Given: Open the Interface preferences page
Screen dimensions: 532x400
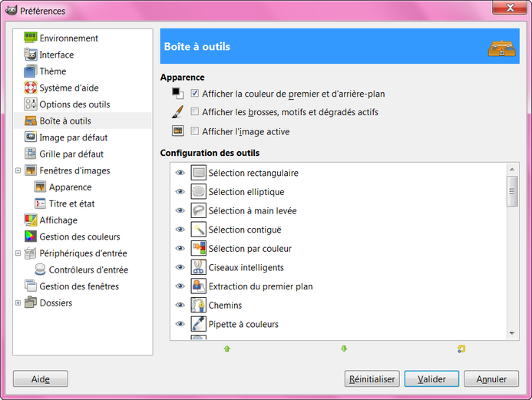Looking at the screenshot, I should pos(56,55).
